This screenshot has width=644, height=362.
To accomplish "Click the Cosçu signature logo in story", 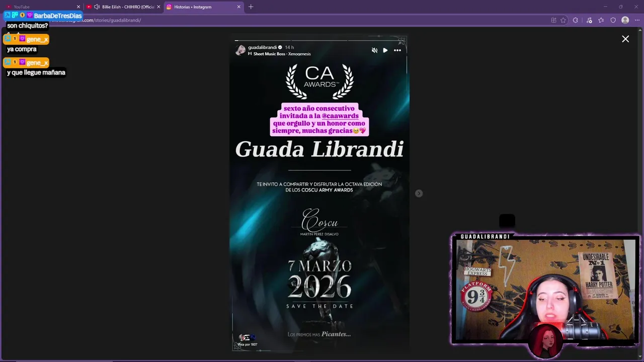I will tap(319, 220).
